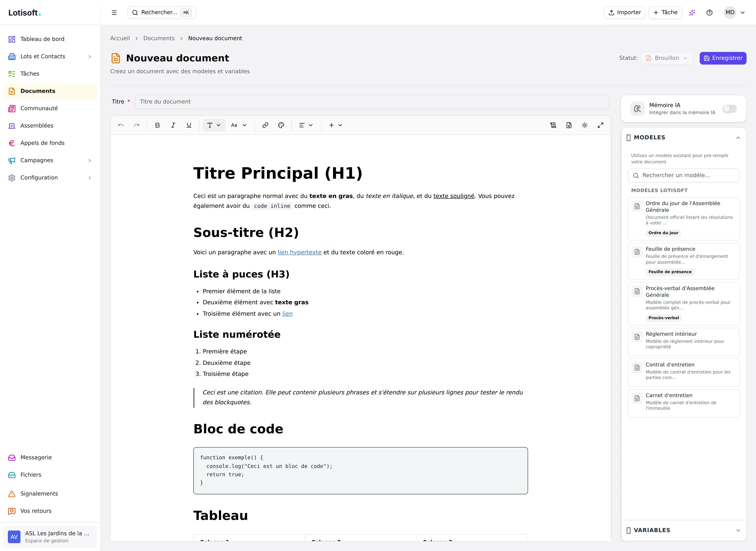Insert a hyperlink with the link icon

[265, 125]
